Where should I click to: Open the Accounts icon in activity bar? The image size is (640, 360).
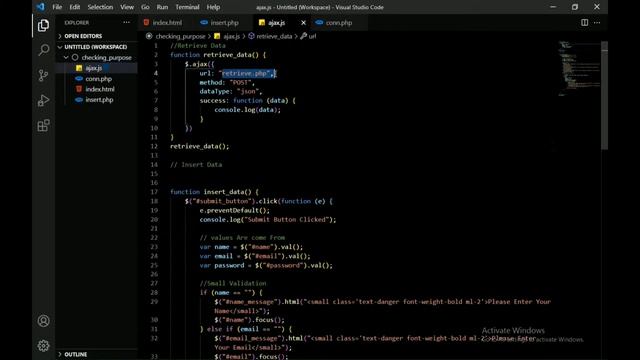pyautogui.click(x=43, y=321)
